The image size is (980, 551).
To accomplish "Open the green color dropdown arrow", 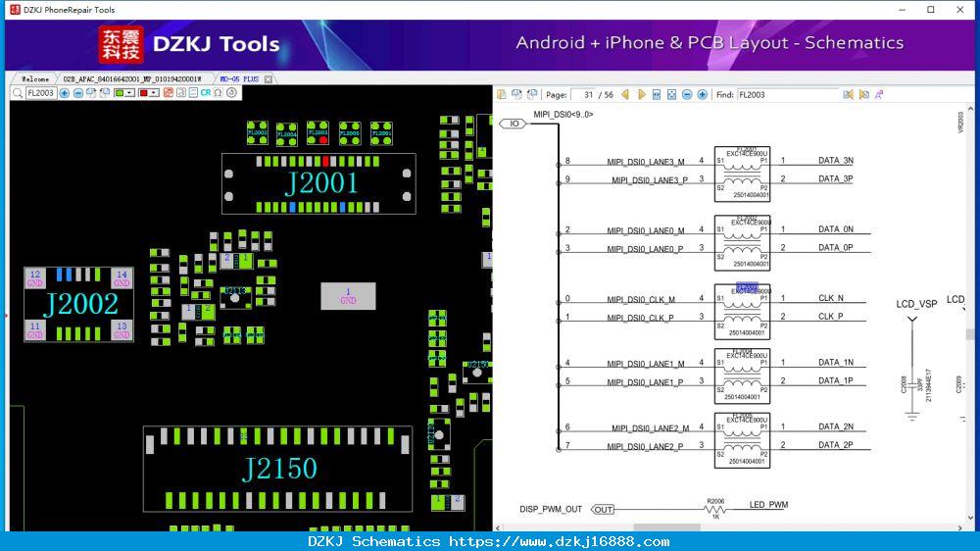I will [x=129, y=92].
